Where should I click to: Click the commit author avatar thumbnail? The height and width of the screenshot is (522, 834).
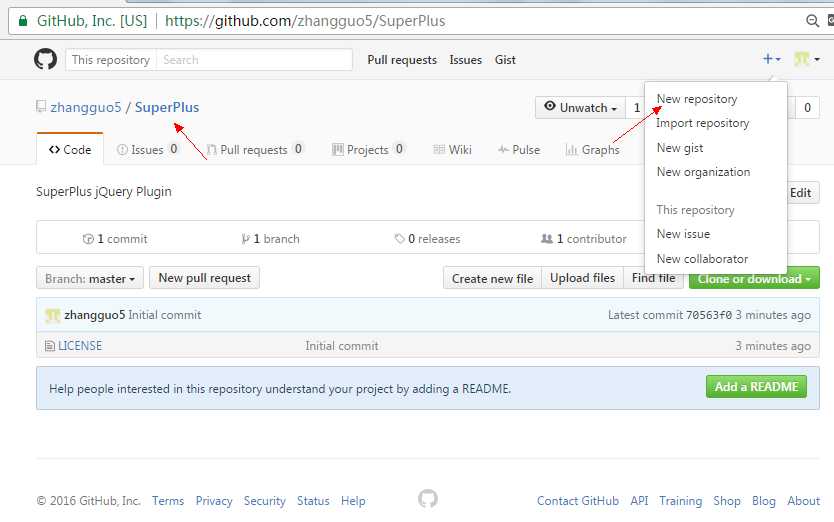(52, 315)
